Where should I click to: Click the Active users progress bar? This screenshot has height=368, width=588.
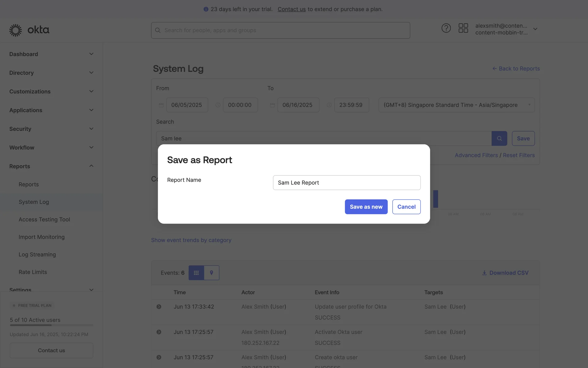coord(51,326)
